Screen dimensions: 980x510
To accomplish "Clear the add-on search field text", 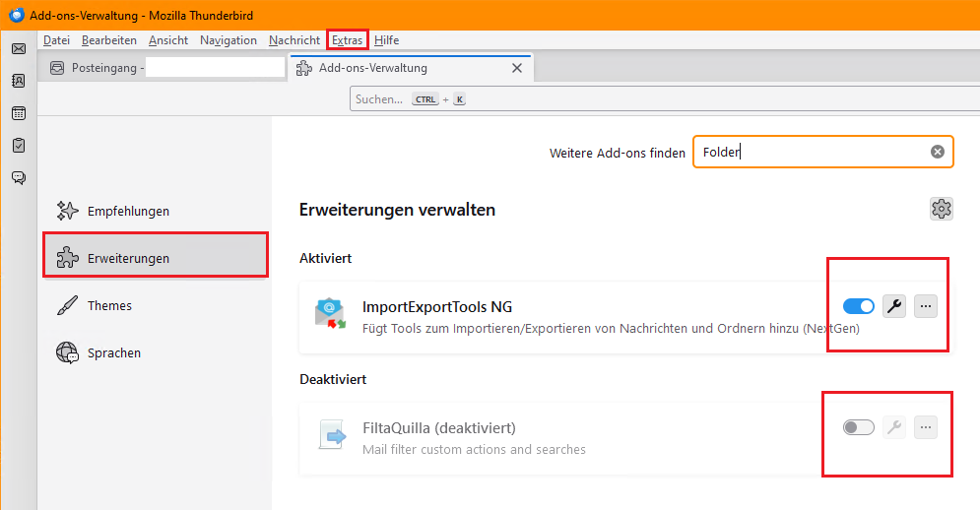I will point(937,152).
